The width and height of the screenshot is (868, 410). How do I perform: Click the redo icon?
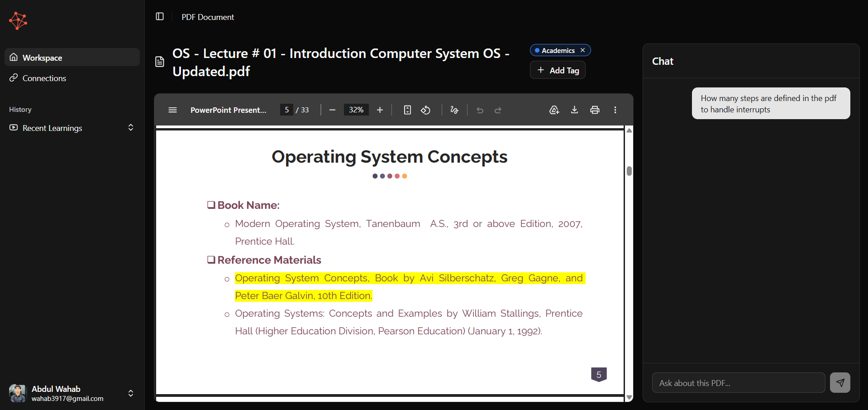pyautogui.click(x=498, y=110)
